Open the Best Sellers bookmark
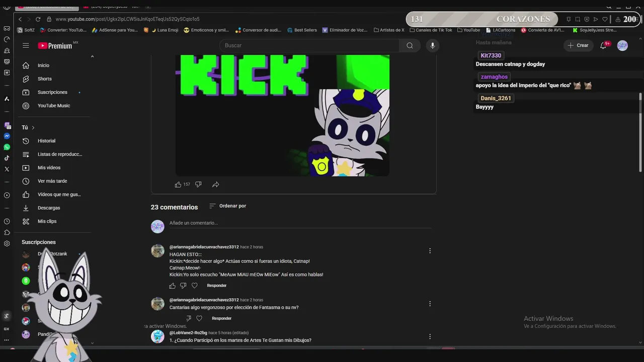This screenshot has width=644, height=362. tap(302, 30)
